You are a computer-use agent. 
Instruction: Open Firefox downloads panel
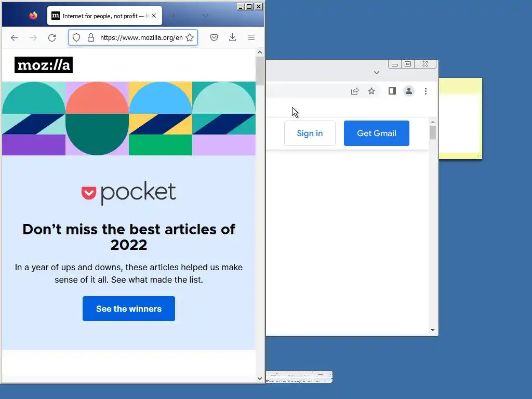coord(232,37)
